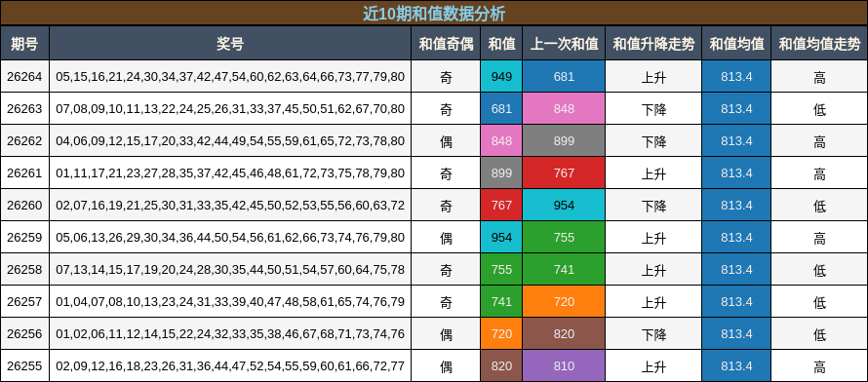Select 下降 trend cell in row 26263
Viewport: 868px width, 382px height.
click(653, 109)
